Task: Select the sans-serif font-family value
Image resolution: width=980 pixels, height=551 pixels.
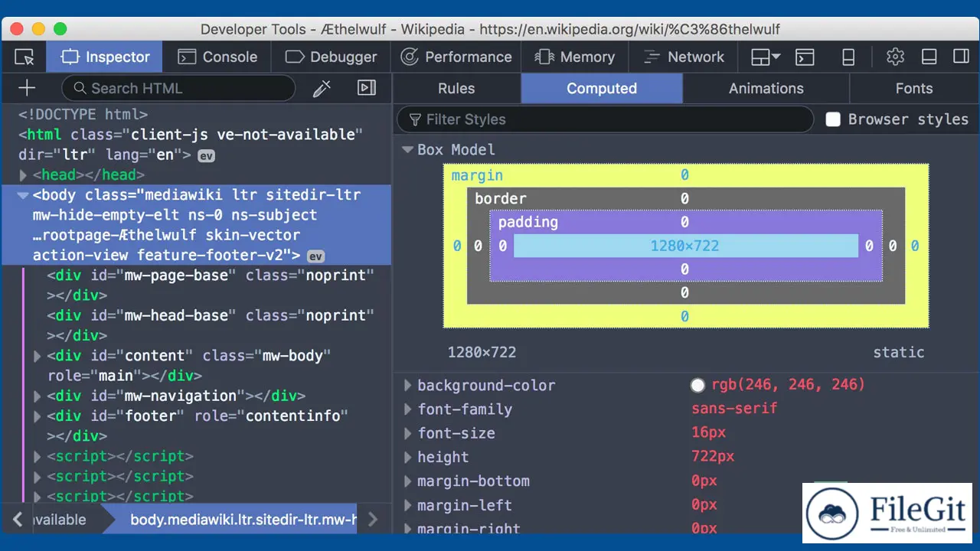Action: (x=734, y=409)
